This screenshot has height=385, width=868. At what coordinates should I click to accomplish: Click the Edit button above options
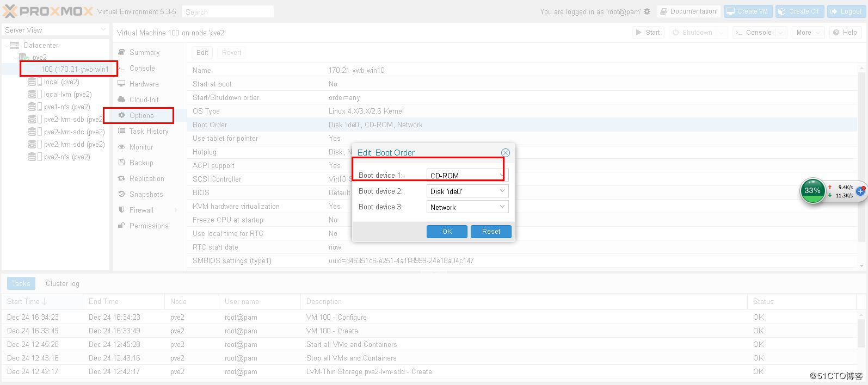[202, 53]
